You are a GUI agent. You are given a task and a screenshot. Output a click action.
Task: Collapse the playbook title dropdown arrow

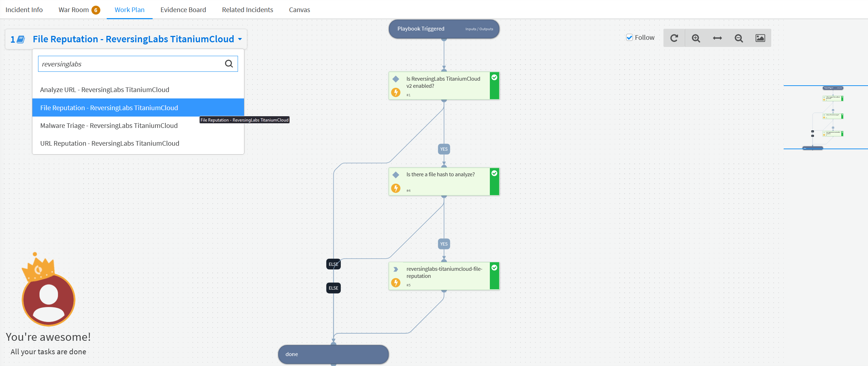(240, 39)
